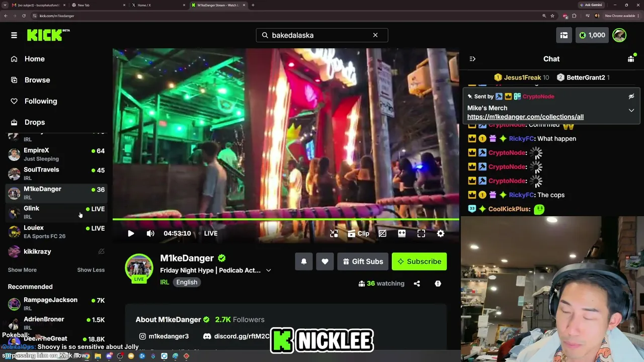Toggle theater mode

coord(401,233)
